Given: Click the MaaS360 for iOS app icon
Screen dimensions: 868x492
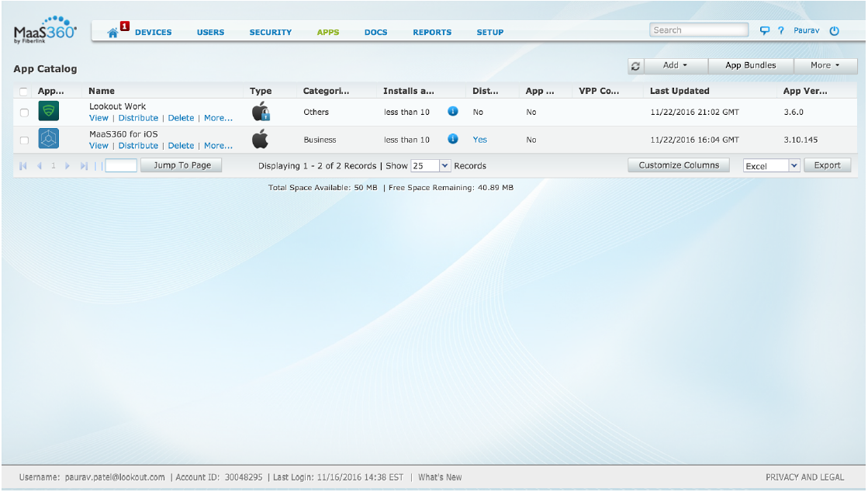Looking at the screenshot, I should coord(49,138).
